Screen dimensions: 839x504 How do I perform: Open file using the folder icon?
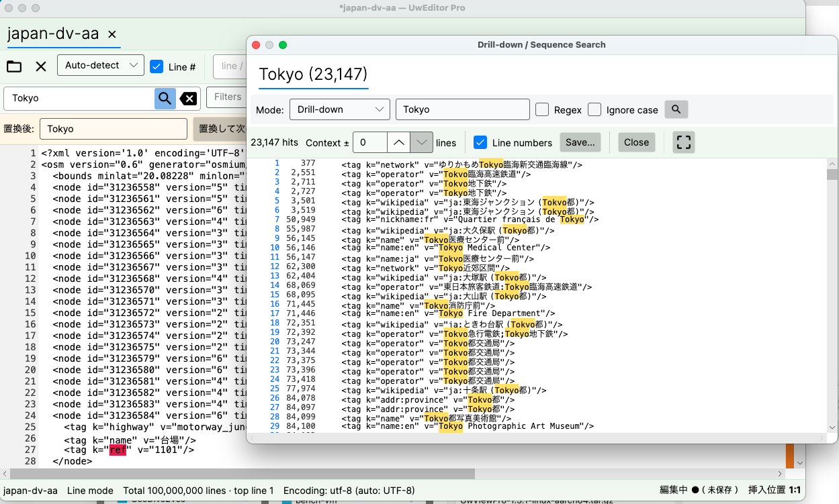14,66
